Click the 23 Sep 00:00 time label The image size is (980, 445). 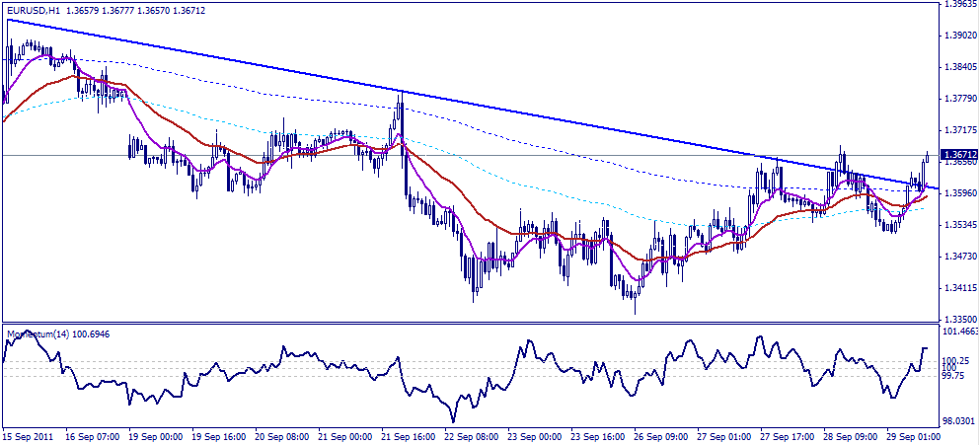click(535, 435)
